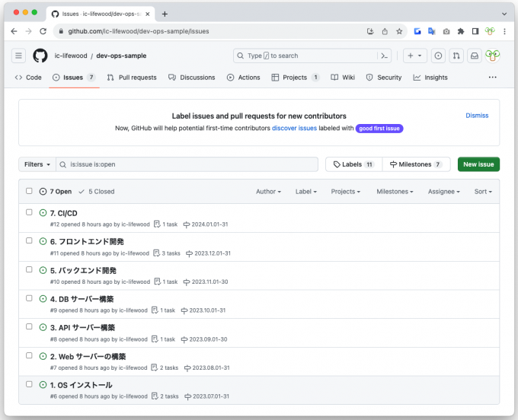Click the GitHub Octocat logo
Image resolution: width=518 pixels, height=420 pixels.
[40, 56]
